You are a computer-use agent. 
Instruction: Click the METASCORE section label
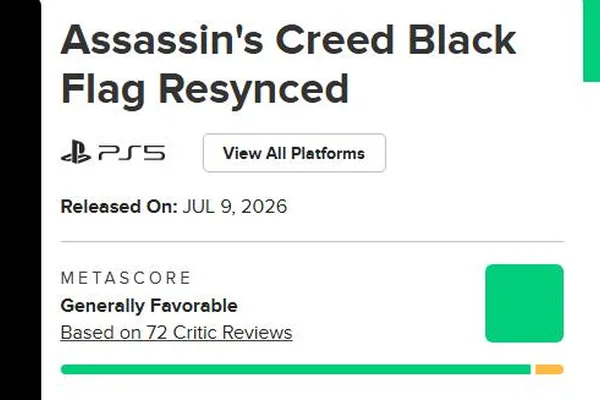[x=126, y=278]
